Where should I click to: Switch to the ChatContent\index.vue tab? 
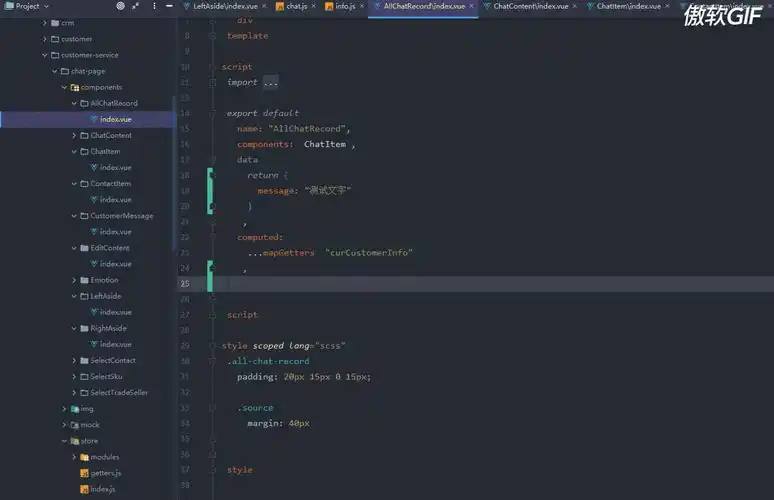pos(530,6)
